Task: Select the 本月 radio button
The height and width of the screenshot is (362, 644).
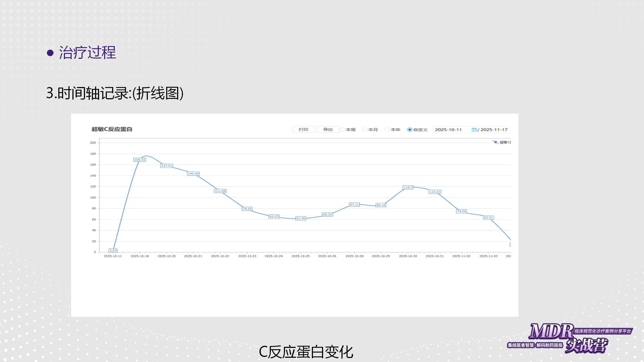Action: coord(365,130)
